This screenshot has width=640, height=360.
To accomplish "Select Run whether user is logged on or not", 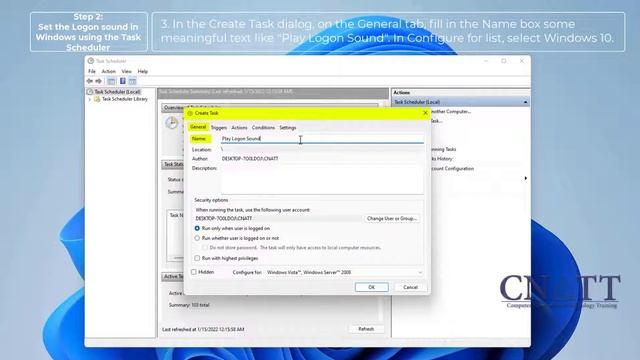I will click(x=197, y=238).
